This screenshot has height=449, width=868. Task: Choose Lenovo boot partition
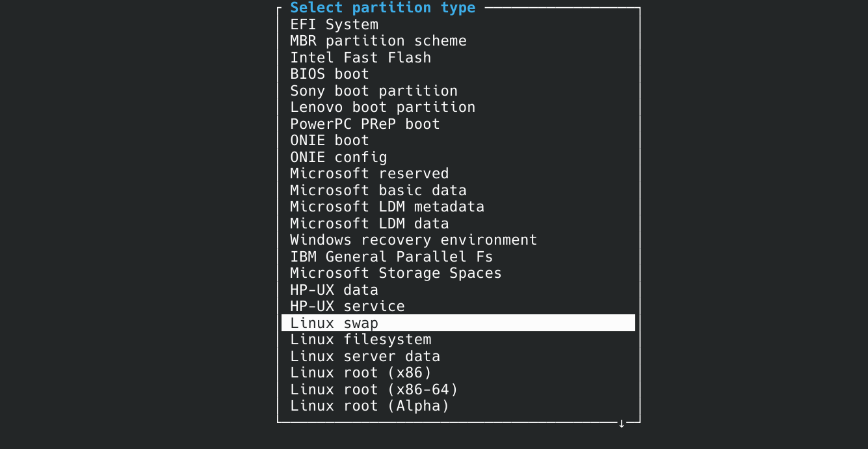pyautogui.click(x=382, y=107)
